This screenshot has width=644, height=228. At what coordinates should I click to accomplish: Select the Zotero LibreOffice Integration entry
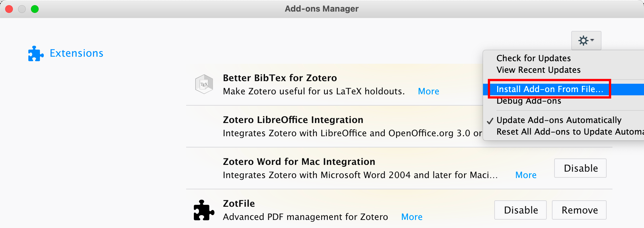[x=293, y=120]
